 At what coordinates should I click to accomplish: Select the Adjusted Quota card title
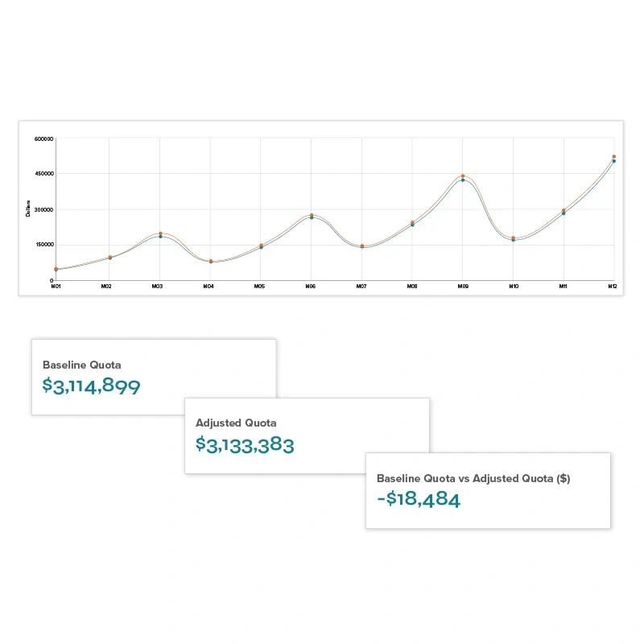pyautogui.click(x=236, y=423)
